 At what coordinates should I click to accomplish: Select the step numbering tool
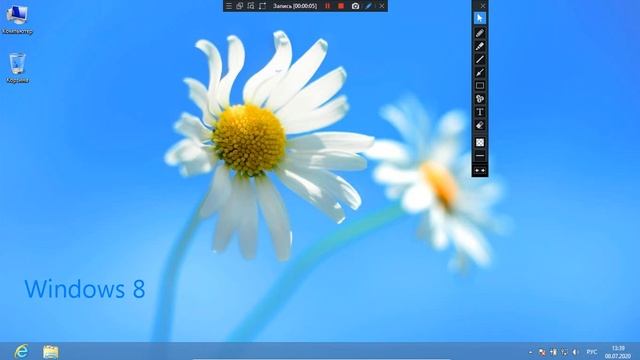(480, 99)
